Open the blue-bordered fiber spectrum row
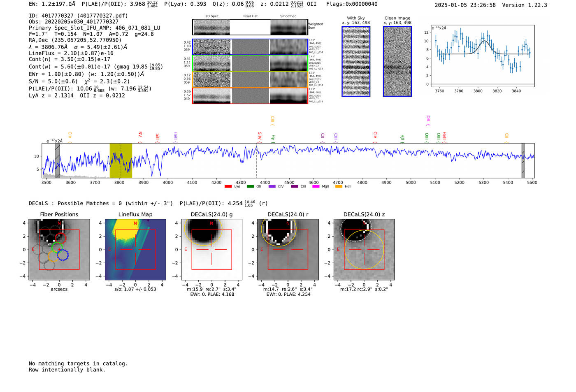 tap(250, 47)
